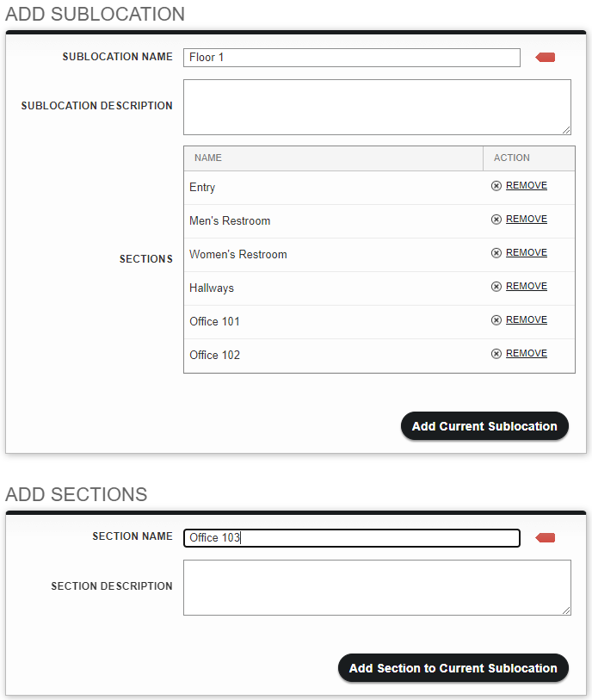The height and width of the screenshot is (700, 592).
Task: Click the remove circle icon for Office 101
Action: pos(496,320)
